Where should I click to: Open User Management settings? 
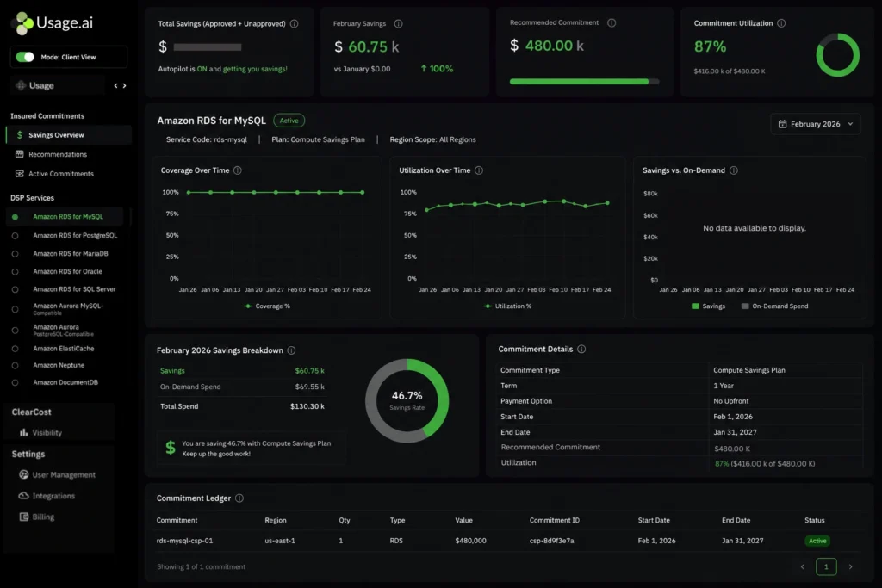coord(64,475)
